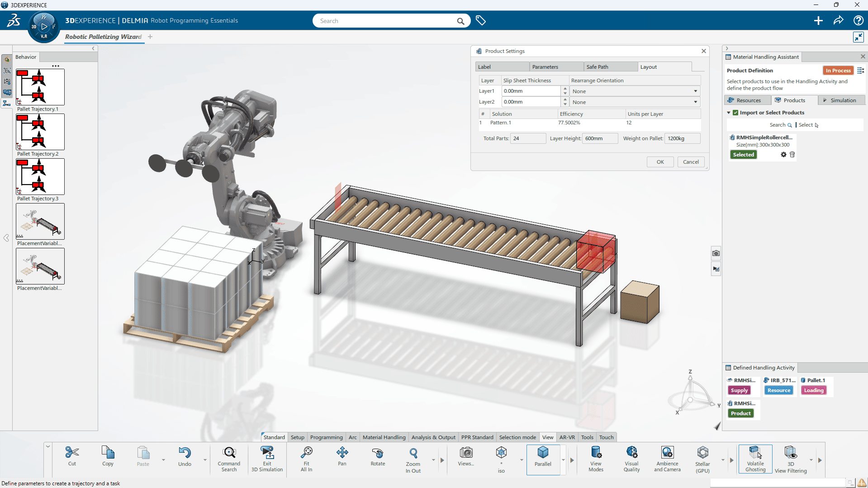This screenshot has width=868, height=488.
Task: Switch to the Simulation button in Material Handling Assistant
Action: (x=841, y=100)
